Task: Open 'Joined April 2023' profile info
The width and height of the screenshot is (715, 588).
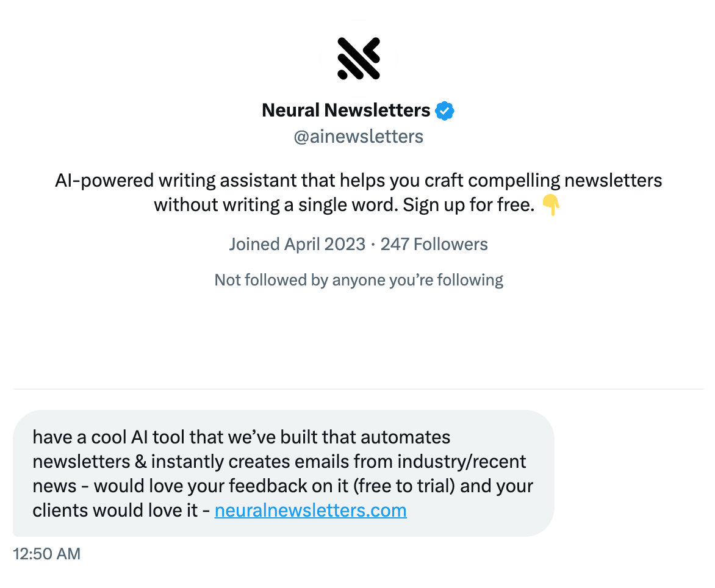Action: (297, 244)
